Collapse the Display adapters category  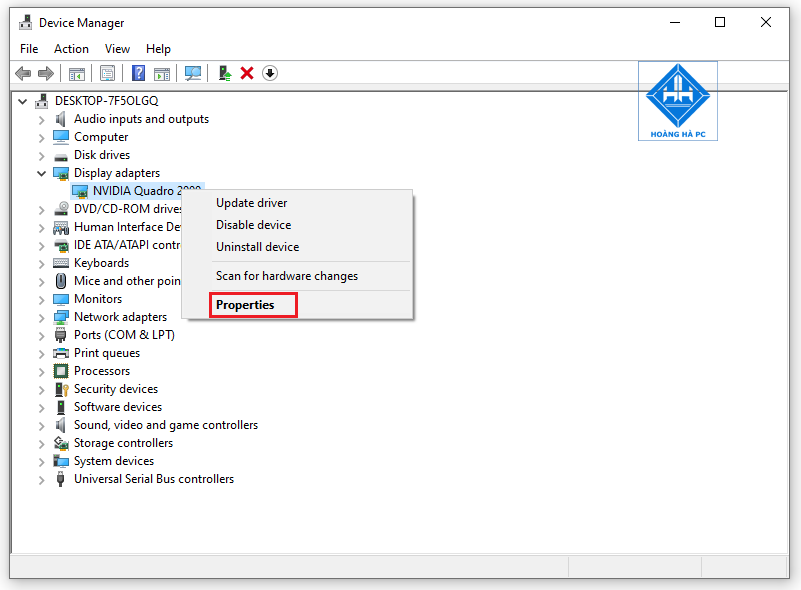(x=41, y=172)
